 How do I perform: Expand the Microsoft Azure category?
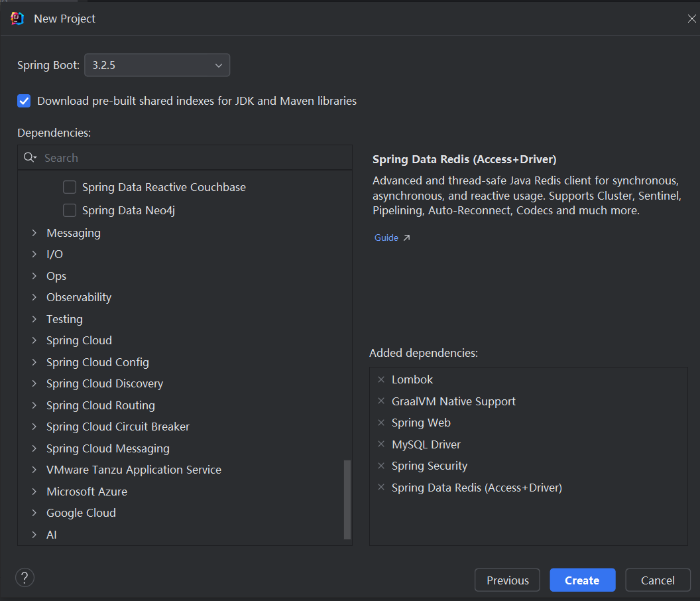click(x=34, y=491)
